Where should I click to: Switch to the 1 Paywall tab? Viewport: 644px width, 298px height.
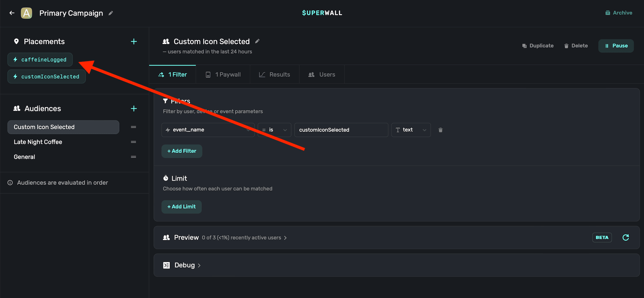[x=223, y=74]
